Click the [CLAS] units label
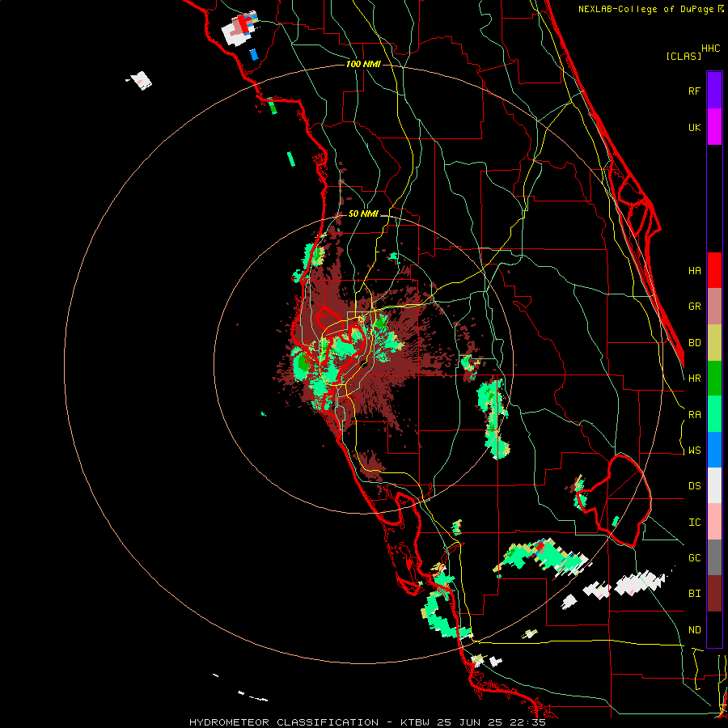The image size is (728, 728). pyautogui.click(x=684, y=56)
